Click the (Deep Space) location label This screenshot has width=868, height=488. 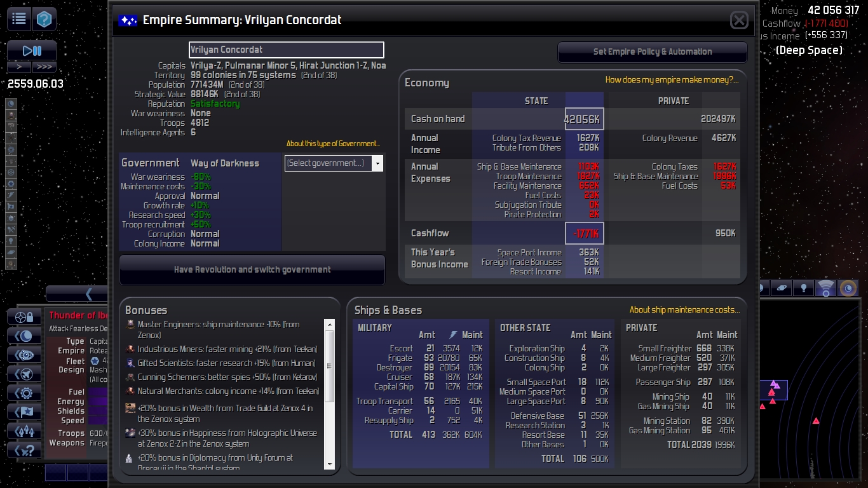(810, 50)
